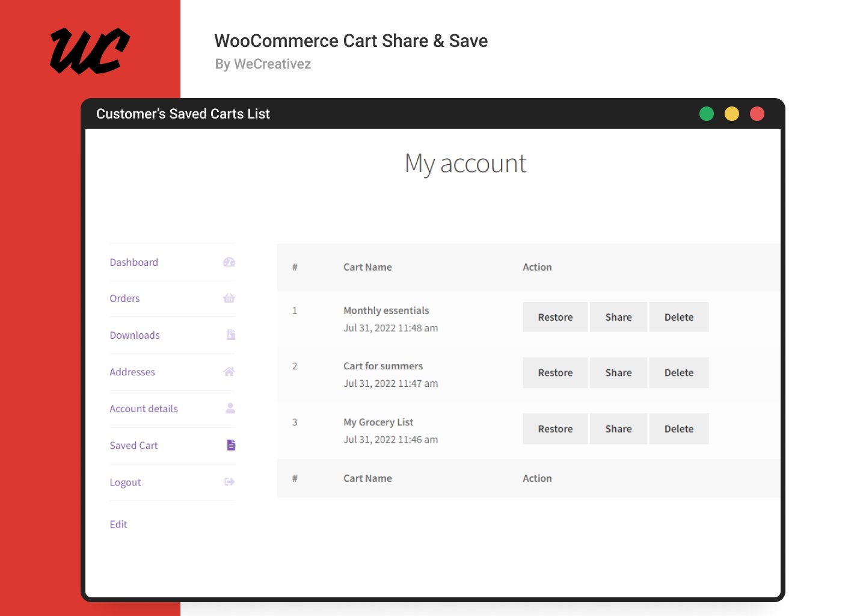The width and height of the screenshot is (866, 616).
Task: Share the Cart for summers
Action: click(618, 372)
